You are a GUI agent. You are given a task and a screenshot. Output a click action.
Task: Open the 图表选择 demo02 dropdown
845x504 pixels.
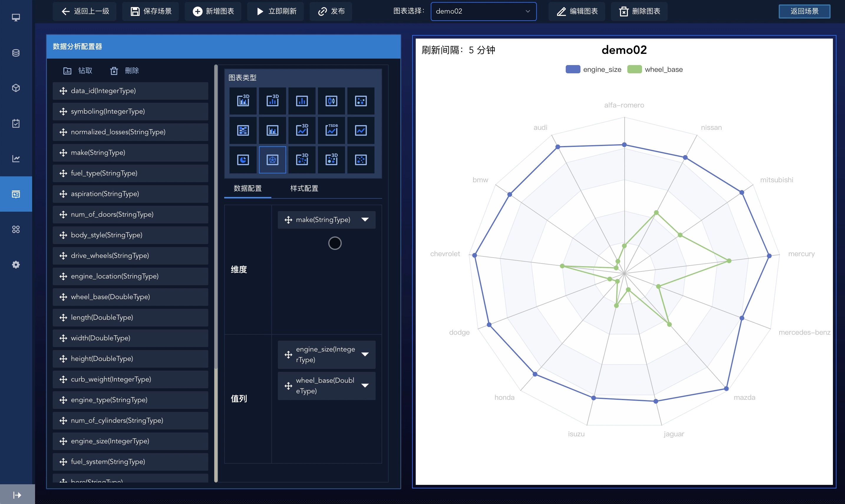483,11
